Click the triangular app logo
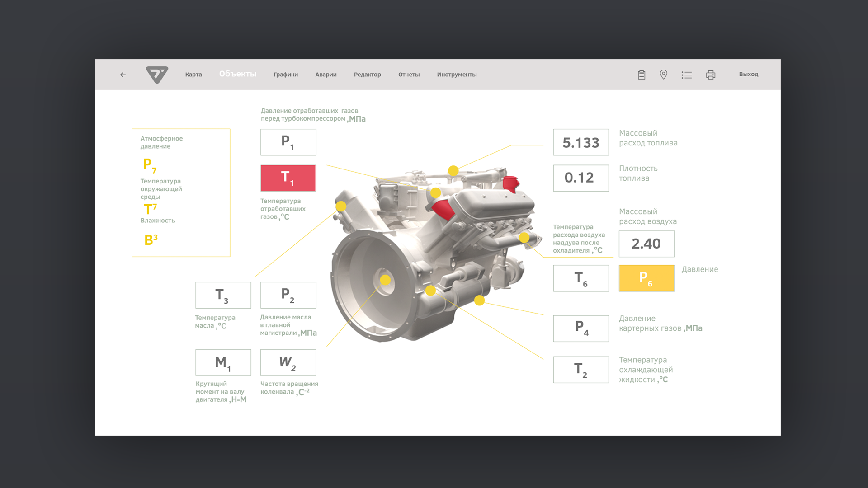 click(x=157, y=75)
